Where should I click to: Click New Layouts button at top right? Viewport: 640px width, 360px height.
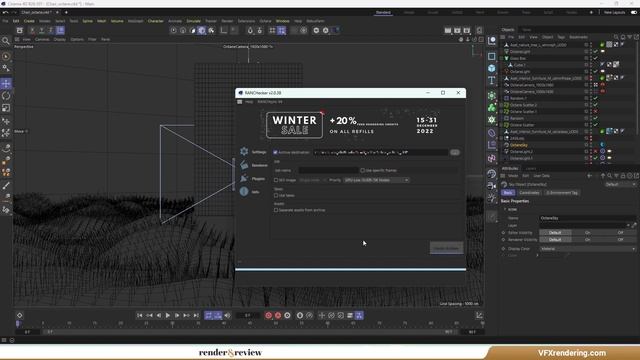[614, 13]
